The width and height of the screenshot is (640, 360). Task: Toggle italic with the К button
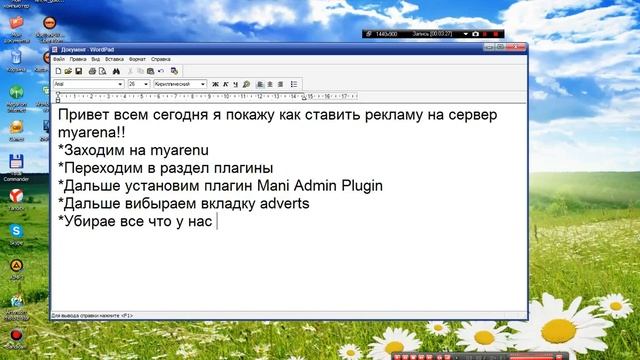pyautogui.click(x=226, y=84)
